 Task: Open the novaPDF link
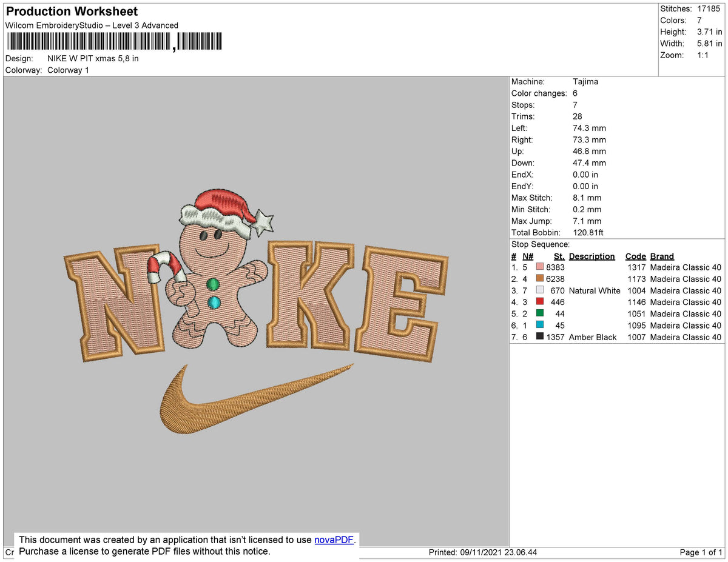pyautogui.click(x=334, y=540)
